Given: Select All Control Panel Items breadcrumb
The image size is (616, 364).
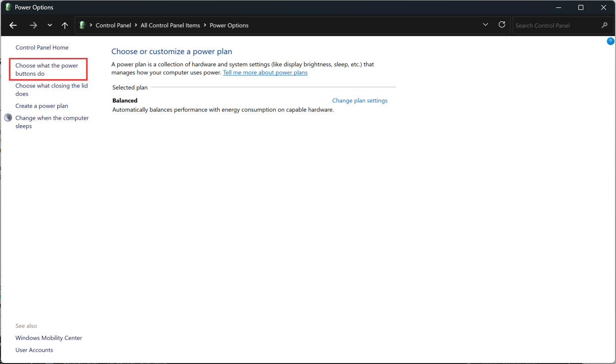Looking at the screenshot, I should 170,25.
